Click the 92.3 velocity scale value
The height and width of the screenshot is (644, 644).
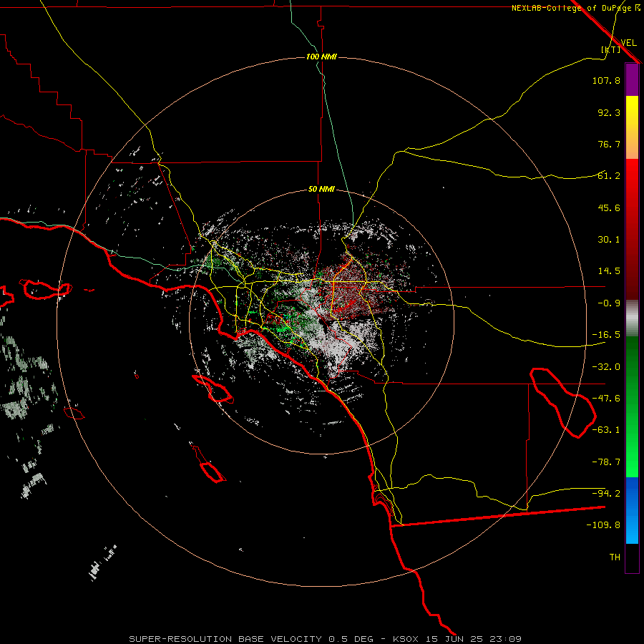(609, 112)
